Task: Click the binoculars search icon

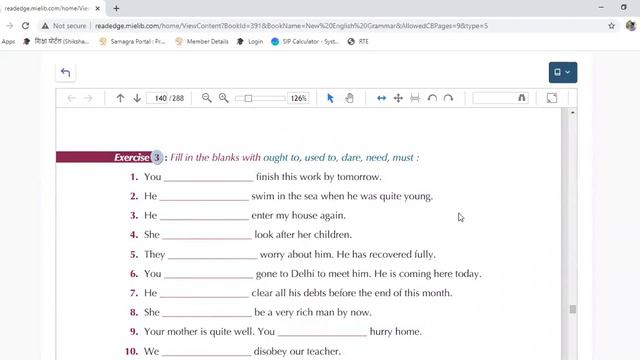Action: [x=522, y=98]
